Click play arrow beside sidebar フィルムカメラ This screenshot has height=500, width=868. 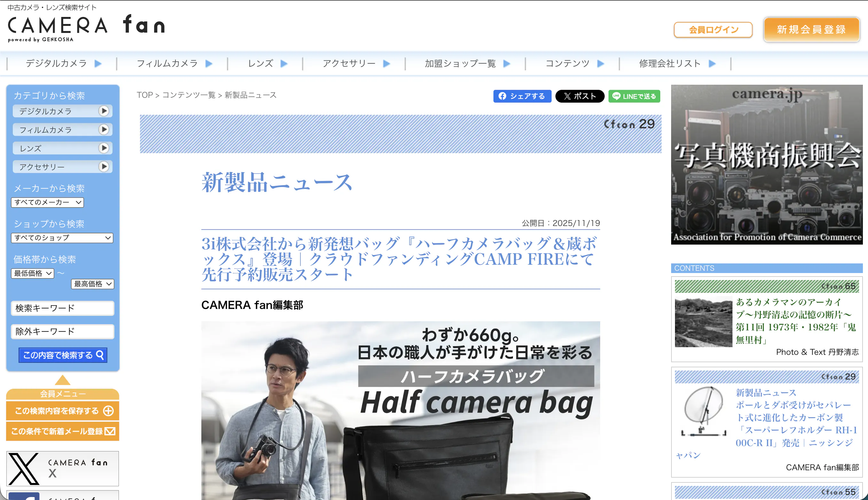point(104,129)
